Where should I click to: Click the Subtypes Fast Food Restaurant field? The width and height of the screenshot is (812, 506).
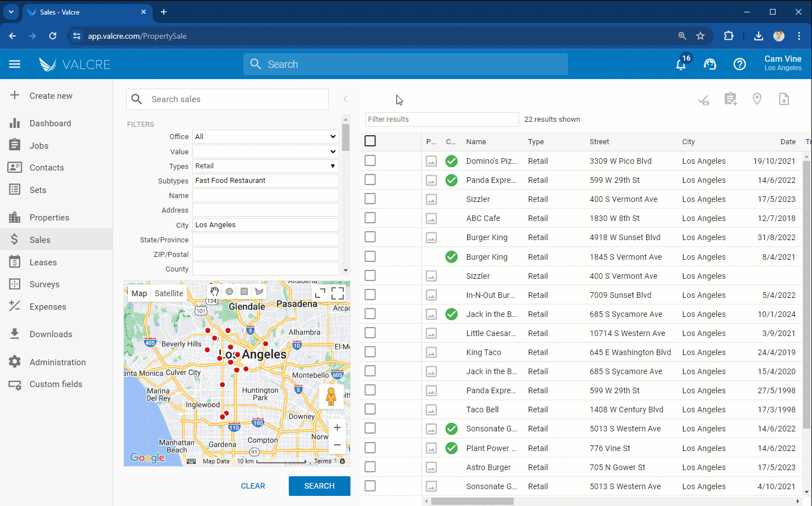point(266,181)
